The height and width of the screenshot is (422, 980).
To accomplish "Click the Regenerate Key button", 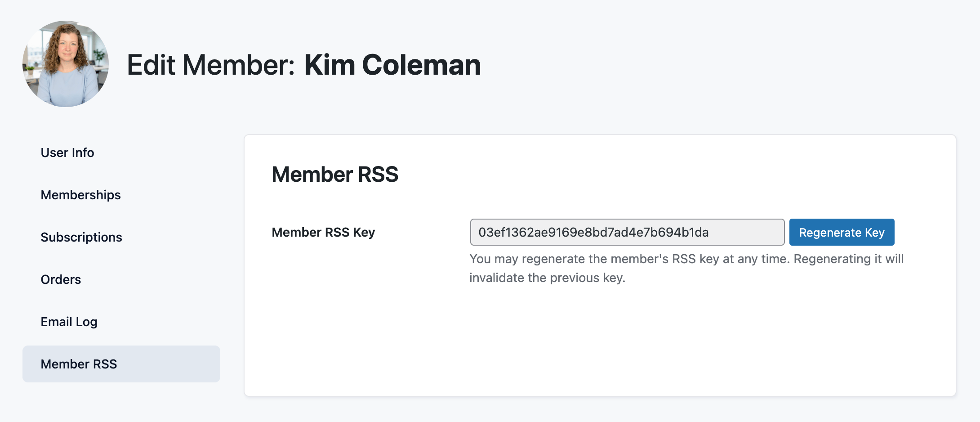I will (842, 232).
